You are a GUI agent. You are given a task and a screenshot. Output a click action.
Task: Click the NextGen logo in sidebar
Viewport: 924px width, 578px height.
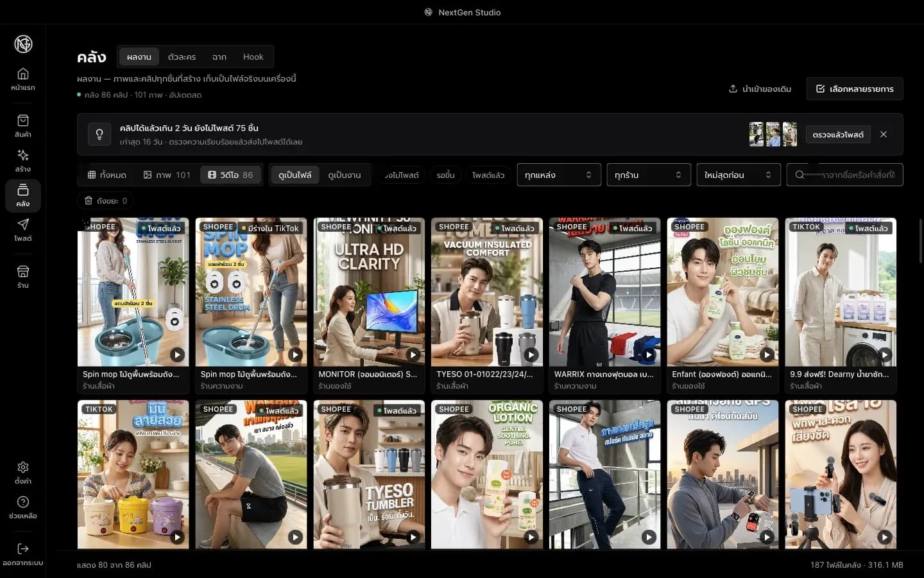point(24,44)
